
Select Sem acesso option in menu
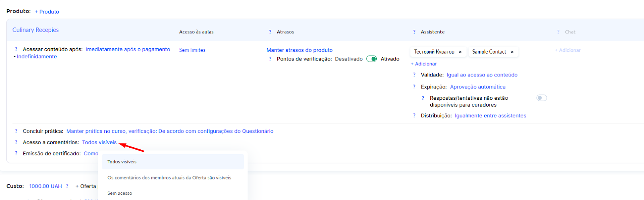[x=120, y=194]
